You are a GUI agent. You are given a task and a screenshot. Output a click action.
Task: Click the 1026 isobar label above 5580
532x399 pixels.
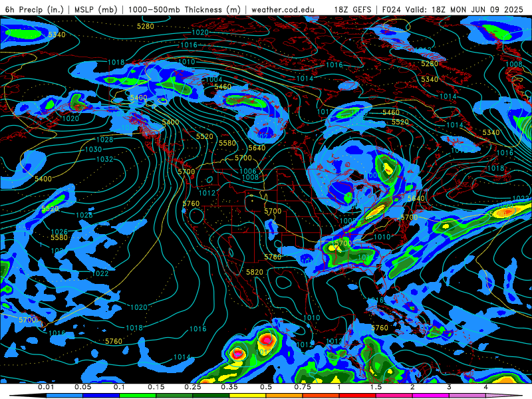[x=59, y=232]
